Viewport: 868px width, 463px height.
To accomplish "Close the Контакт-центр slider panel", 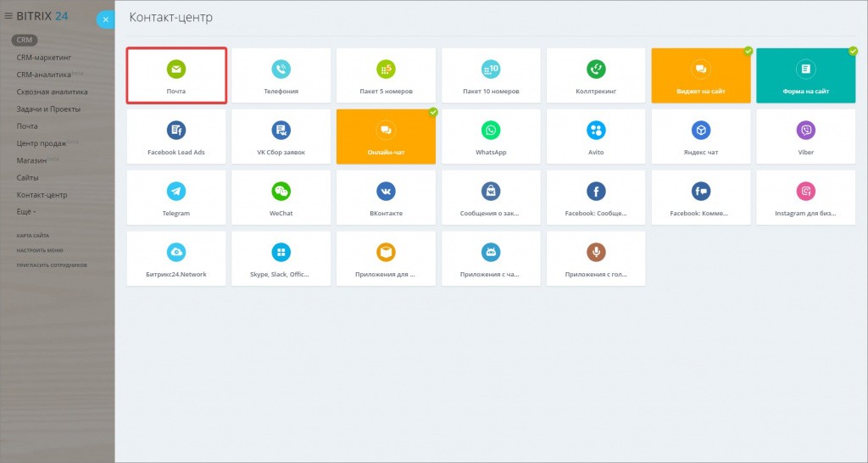I will click(x=105, y=19).
